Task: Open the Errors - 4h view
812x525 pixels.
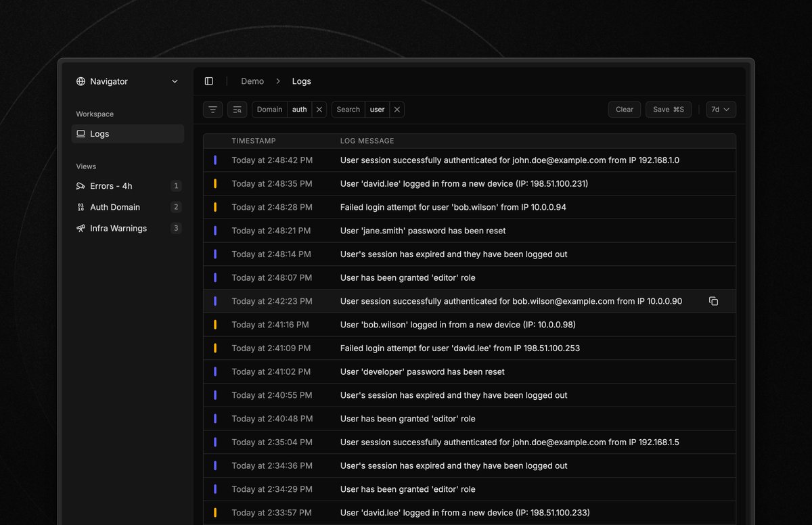Action: [x=128, y=186]
